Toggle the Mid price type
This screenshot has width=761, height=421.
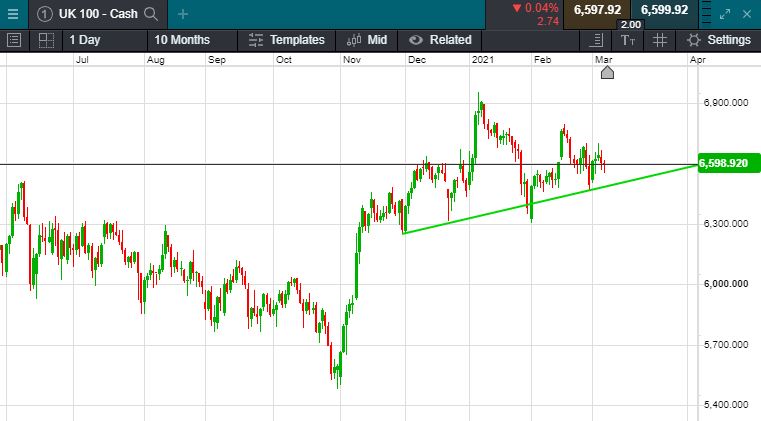pos(366,40)
